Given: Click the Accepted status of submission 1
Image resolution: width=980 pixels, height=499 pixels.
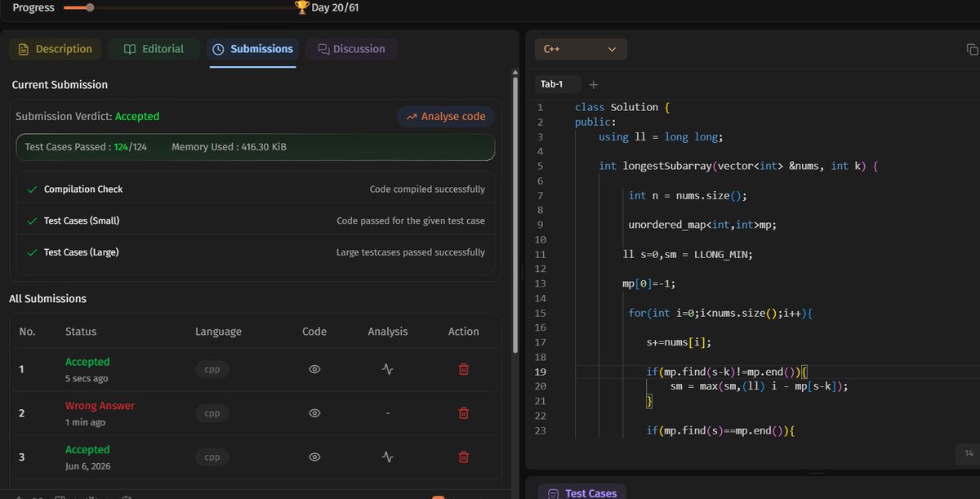Looking at the screenshot, I should click(87, 362).
